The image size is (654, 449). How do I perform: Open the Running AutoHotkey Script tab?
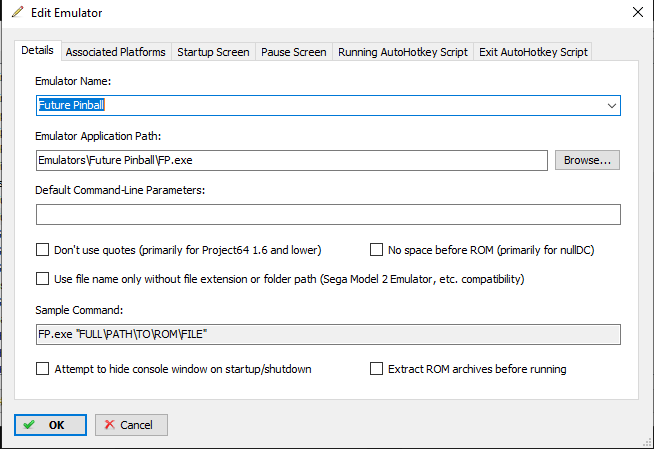403,52
